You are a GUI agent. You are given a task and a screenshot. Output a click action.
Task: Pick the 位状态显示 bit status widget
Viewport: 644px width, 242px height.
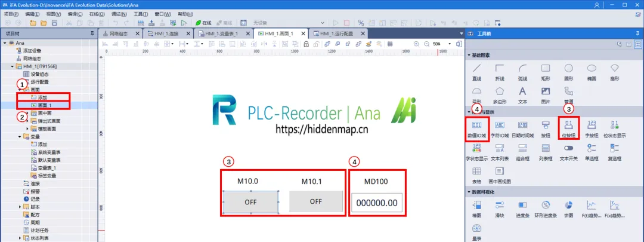[614, 129]
